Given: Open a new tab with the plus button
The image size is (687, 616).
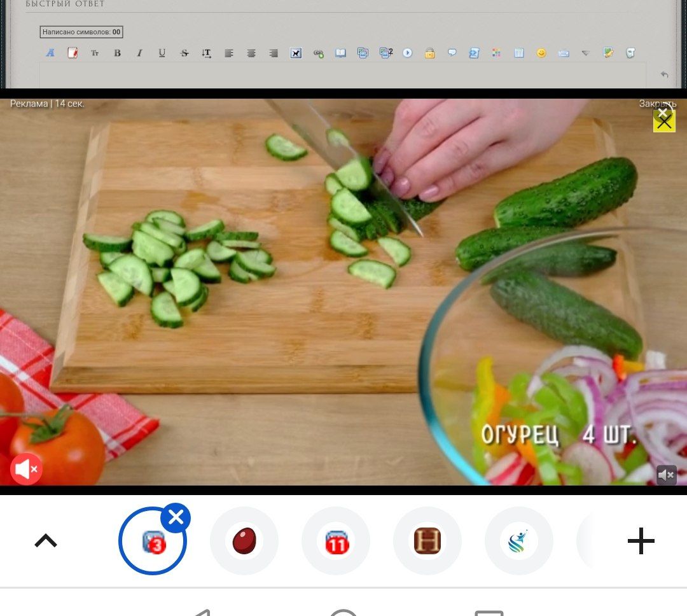Looking at the screenshot, I should click(641, 541).
